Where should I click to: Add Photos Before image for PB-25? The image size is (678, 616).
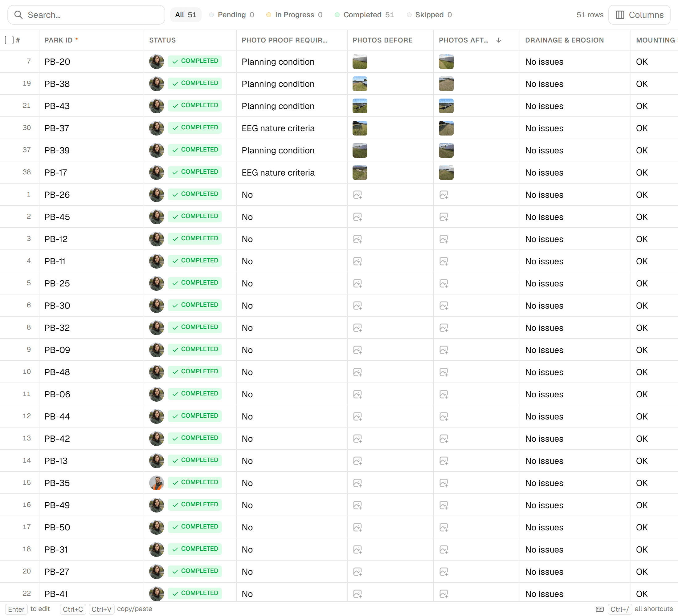tap(357, 283)
